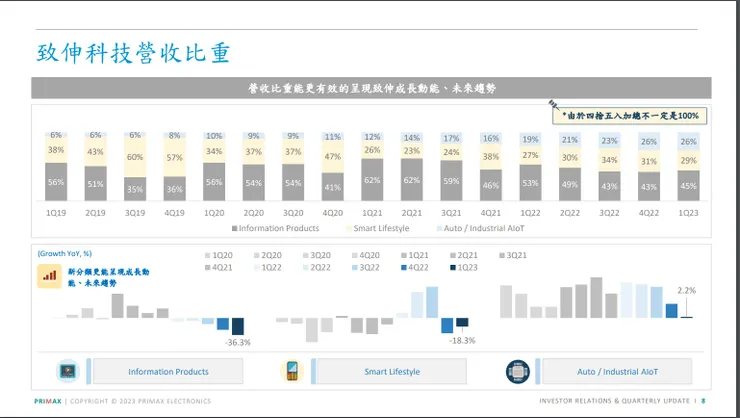Click the dark navy -18.3% Smart Lifestyle bar
This screenshot has height=418, width=740.
(462, 323)
